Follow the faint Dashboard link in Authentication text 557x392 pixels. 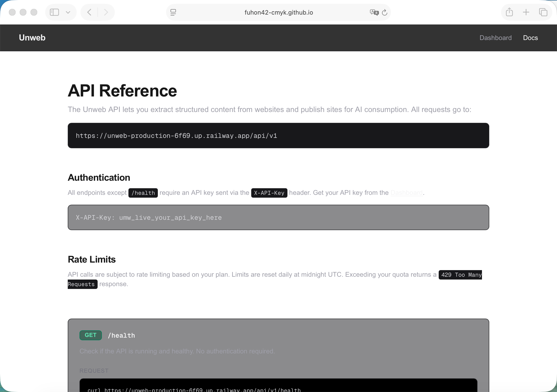pyautogui.click(x=406, y=193)
